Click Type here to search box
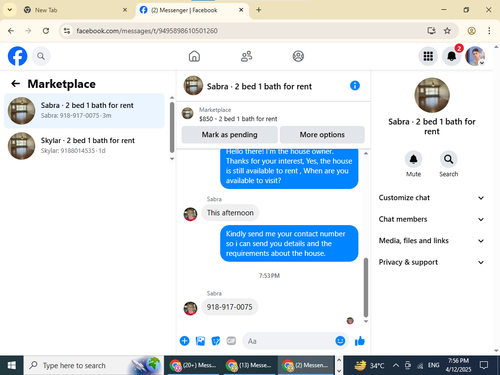The height and width of the screenshot is (375, 500). click(x=94, y=365)
